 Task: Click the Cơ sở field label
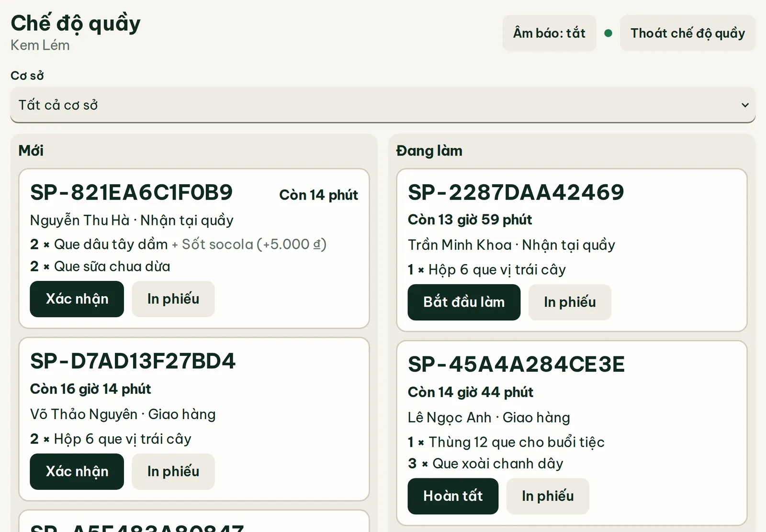(27, 76)
